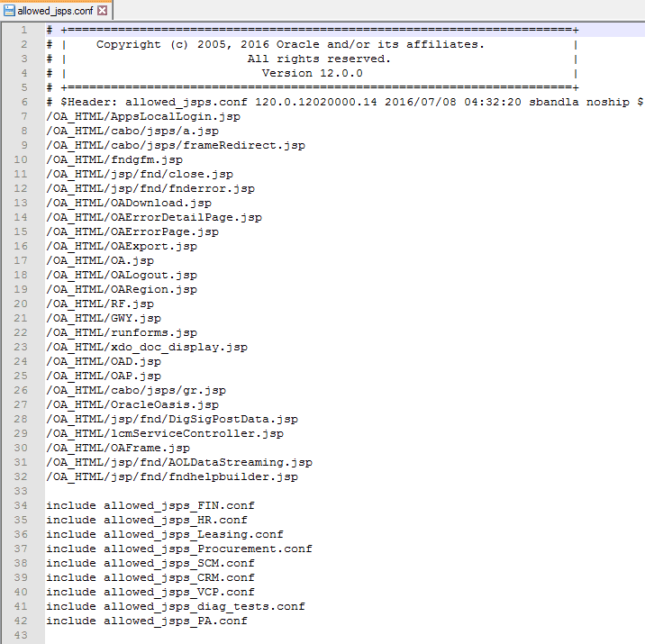645x644 pixels.
Task: Click the /OA_HTML/OAErrorPage.jsp line
Action: 132,231
